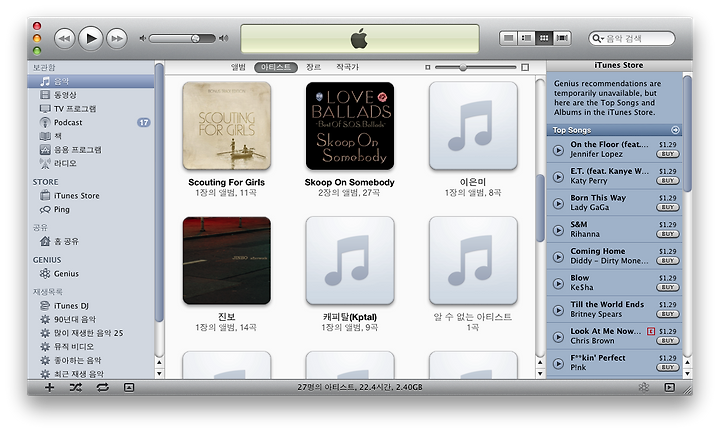Select the 음악 library item
Viewport: 720px width, 433px height.
(x=91, y=81)
